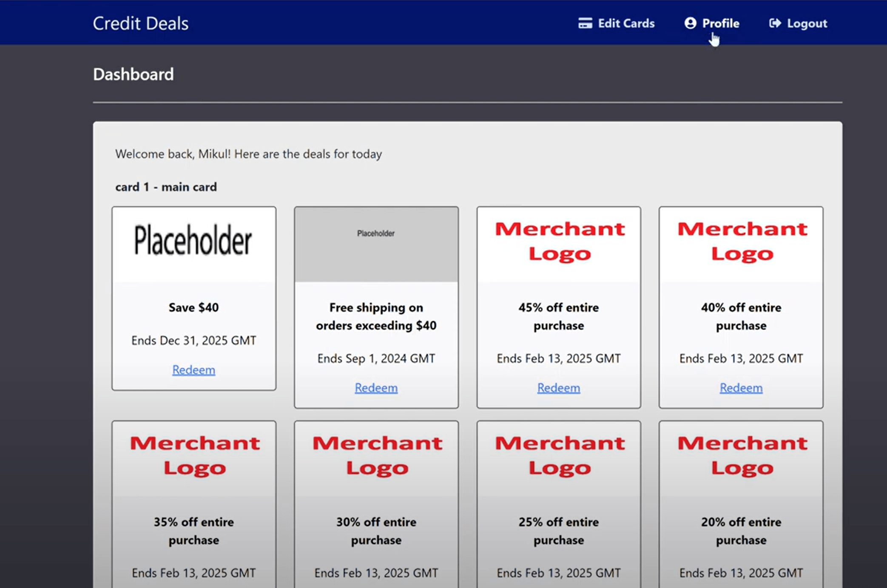The width and height of the screenshot is (887, 588).
Task: Click Merchant Logo on 30% off card
Action: [377, 456]
